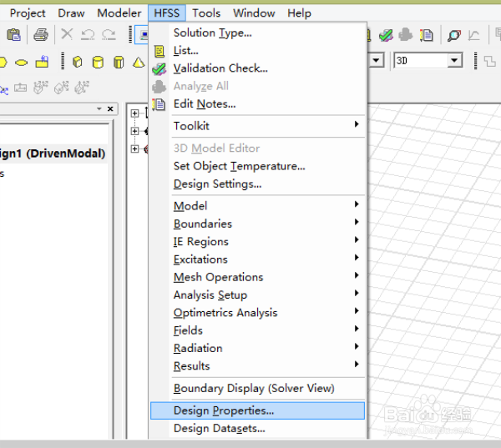Viewport: 501px width, 448px height.
Task: Select the Draw ellipse tool
Action: point(22,63)
